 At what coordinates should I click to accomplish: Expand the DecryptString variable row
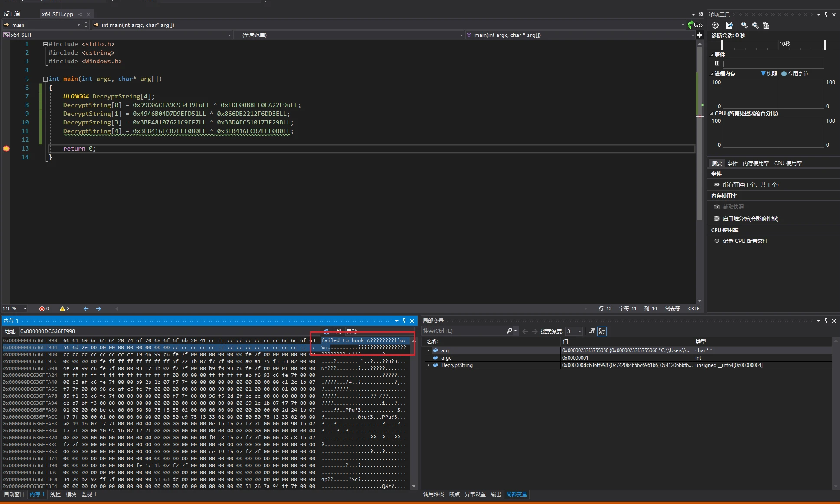point(428,365)
